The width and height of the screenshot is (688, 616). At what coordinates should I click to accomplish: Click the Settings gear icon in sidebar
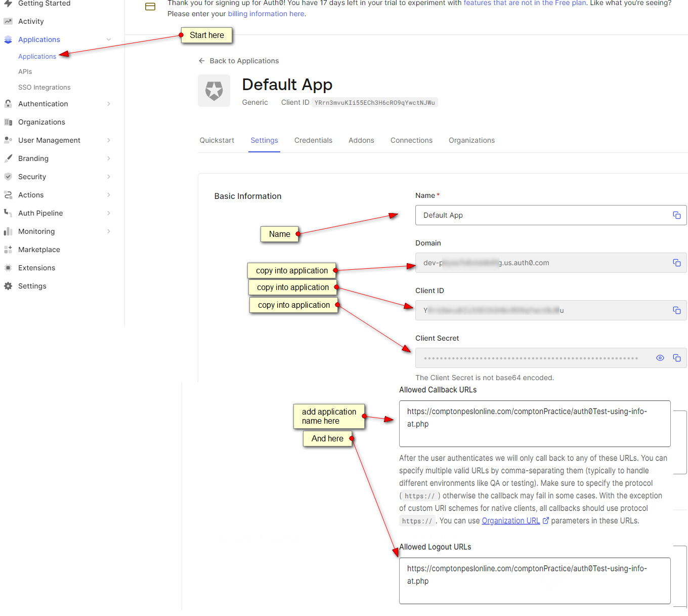8,286
